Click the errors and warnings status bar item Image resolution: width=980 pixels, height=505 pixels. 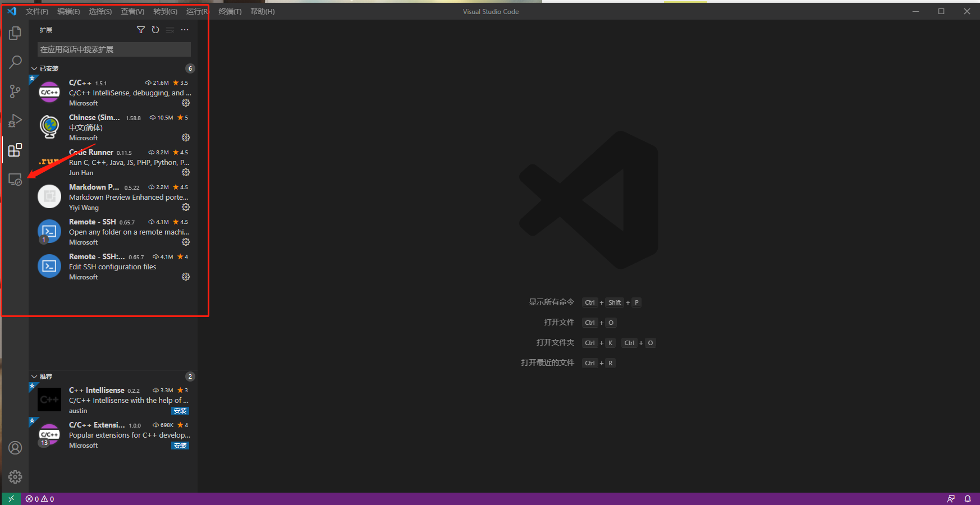(x=39, y=498)
